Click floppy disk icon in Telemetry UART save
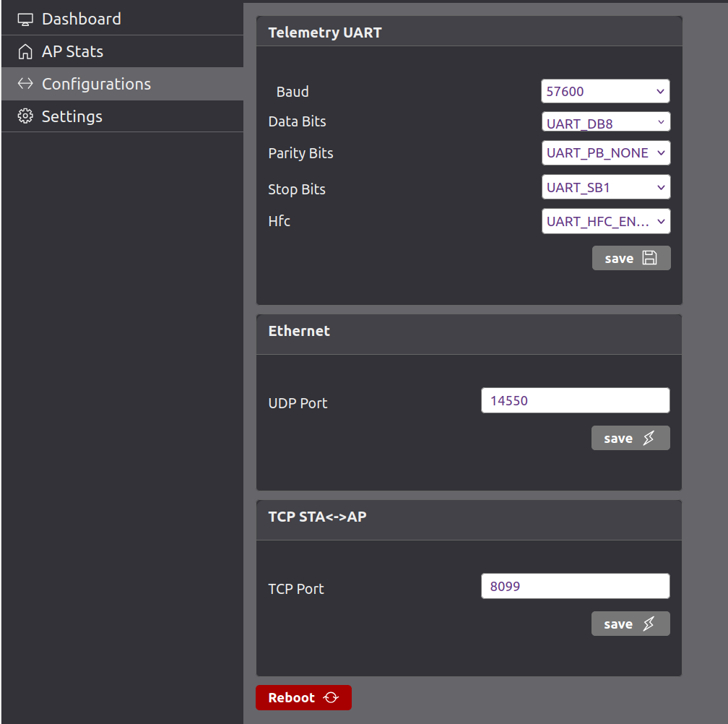The image size is (728, 724). point(649,259)
